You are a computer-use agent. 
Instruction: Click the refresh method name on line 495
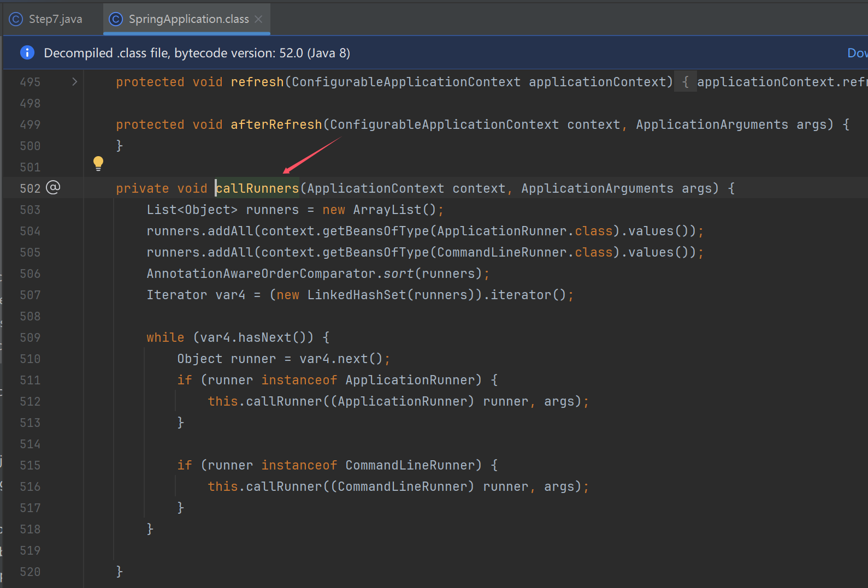click(x=257, y=82)
